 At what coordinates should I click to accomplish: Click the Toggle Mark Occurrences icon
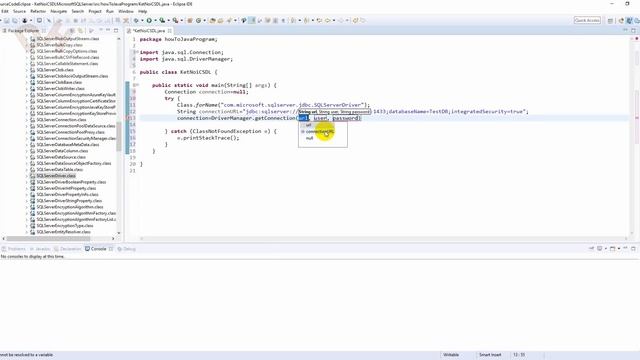click(x=252, y=20)
